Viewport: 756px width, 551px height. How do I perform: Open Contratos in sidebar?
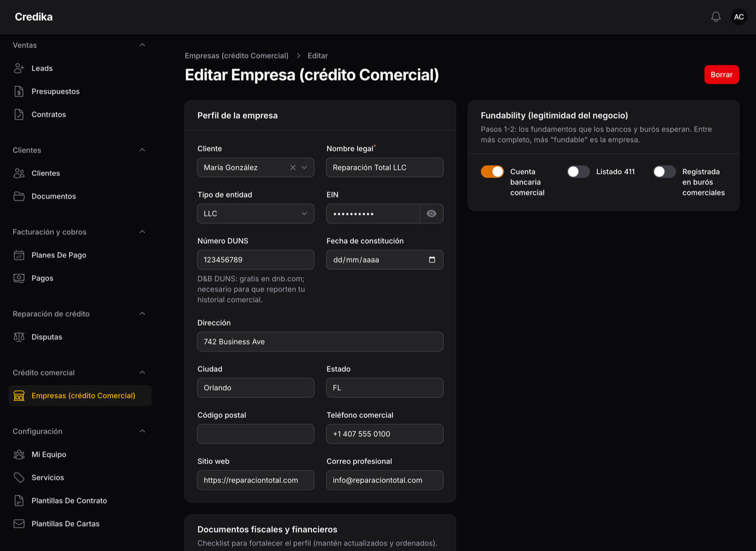(x=80, y=115)
